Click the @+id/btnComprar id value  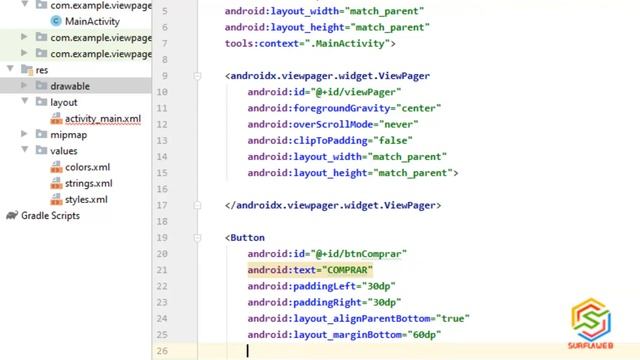point(358,254)
